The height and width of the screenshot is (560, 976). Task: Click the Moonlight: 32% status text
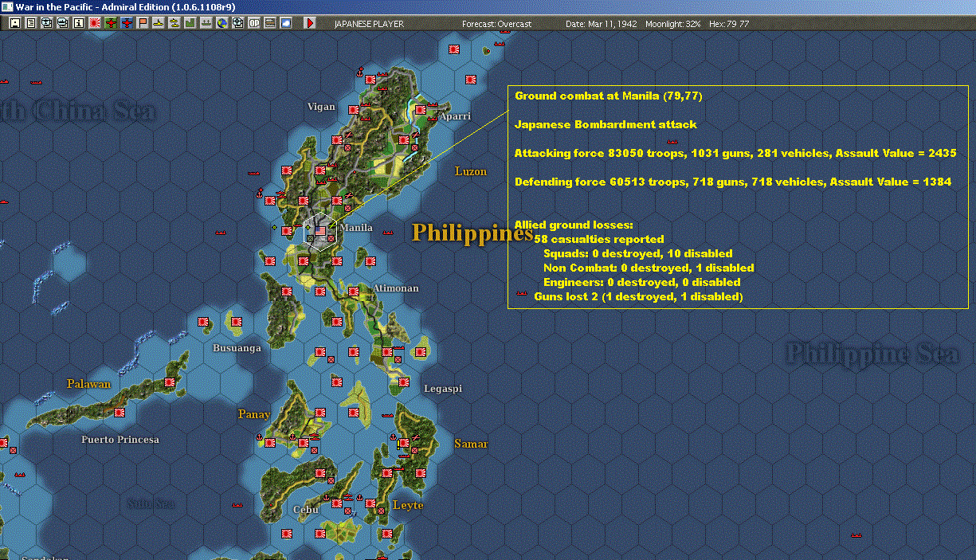tap(673, 24)
